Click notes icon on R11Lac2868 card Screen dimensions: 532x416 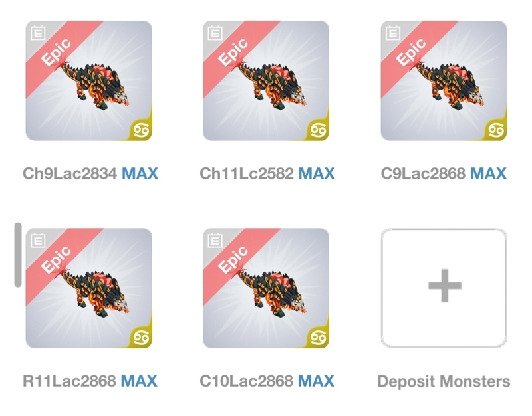(x=38, y=241)
